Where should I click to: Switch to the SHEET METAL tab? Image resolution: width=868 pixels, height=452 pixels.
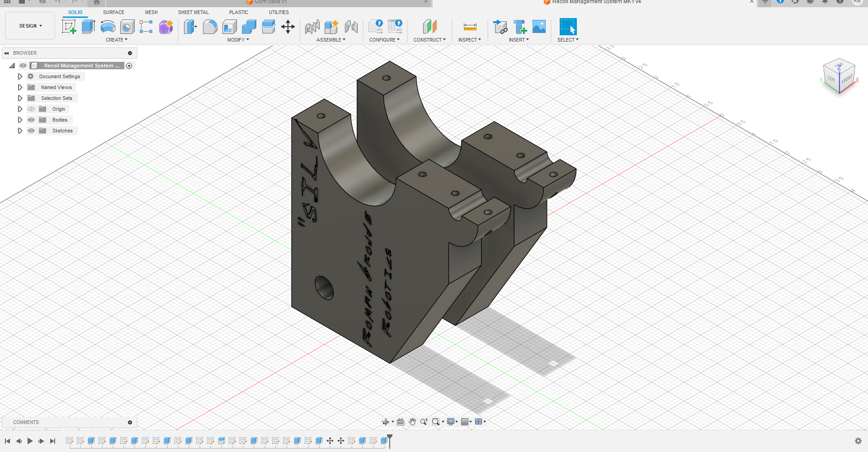click(193, 12)
